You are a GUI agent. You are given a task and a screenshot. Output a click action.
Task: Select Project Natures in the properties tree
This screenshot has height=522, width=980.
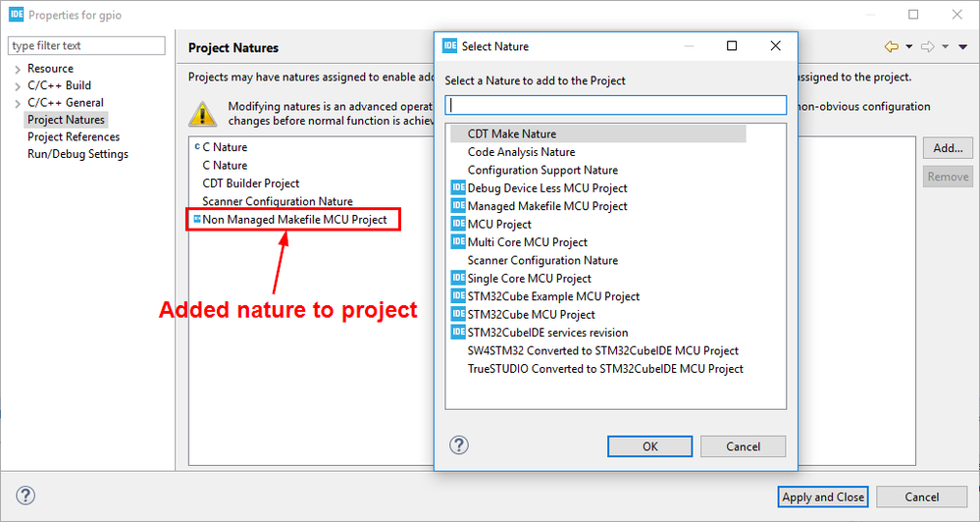[x=66, y=120]
